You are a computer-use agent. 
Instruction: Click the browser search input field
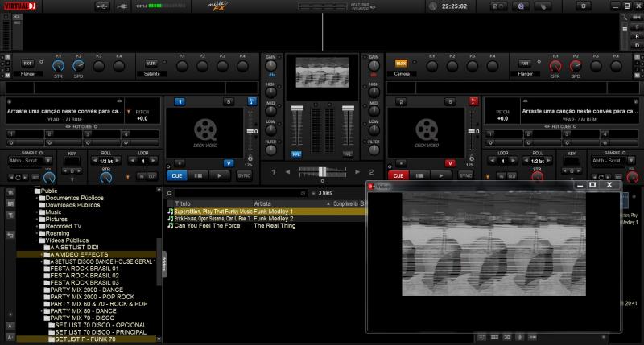[x=240, y=193]
